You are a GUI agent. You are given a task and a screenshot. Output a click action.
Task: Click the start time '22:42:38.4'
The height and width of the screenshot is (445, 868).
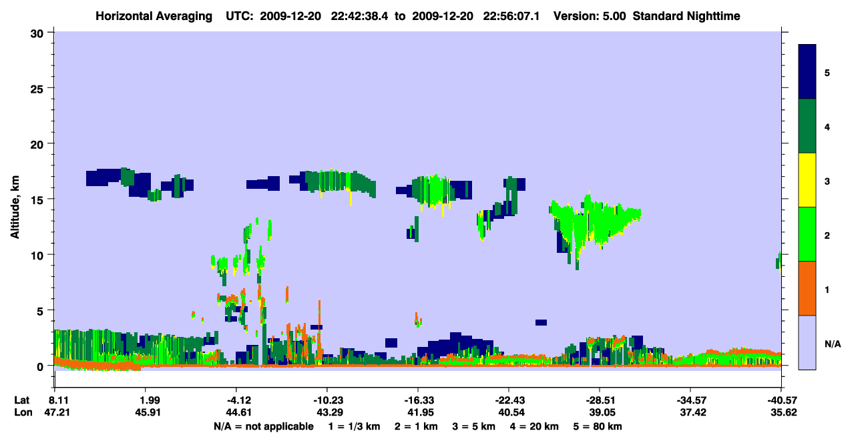coord(361,16)
